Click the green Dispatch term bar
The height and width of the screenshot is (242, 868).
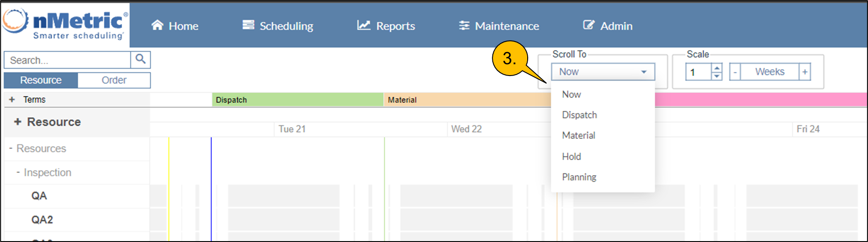[298, 100]
